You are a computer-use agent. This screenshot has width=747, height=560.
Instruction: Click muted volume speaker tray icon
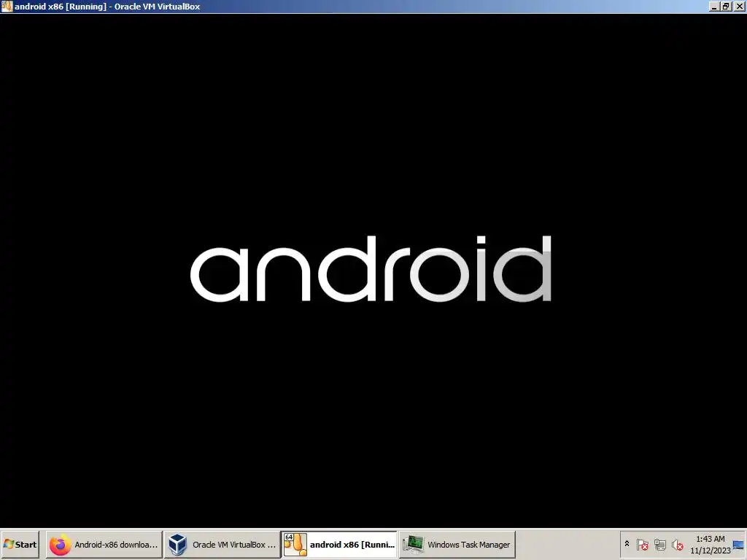[677, 545]
